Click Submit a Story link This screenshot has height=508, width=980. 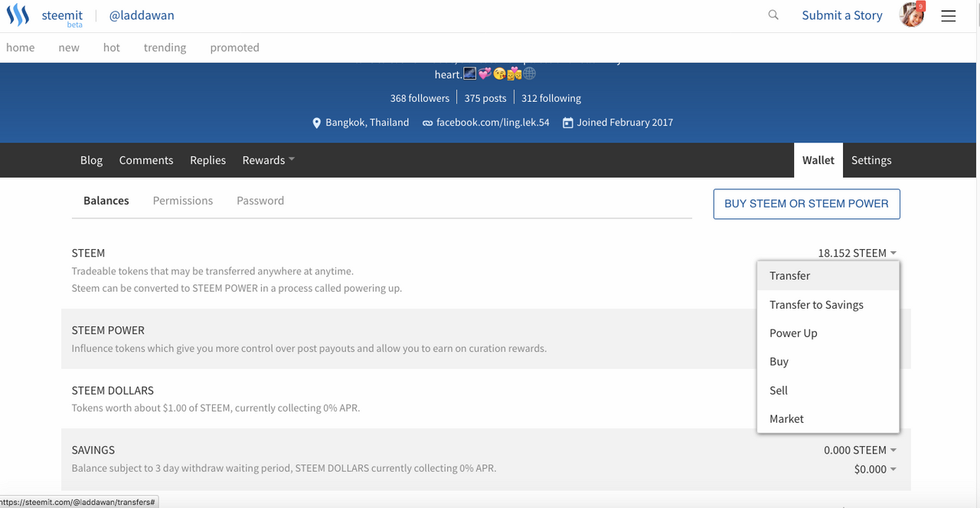(842, 15)
